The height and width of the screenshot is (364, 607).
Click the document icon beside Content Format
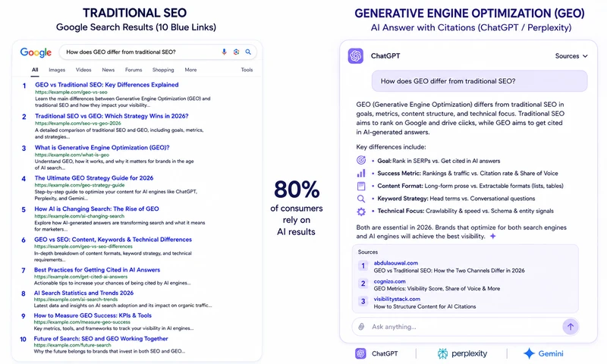(x=361, y=186)
